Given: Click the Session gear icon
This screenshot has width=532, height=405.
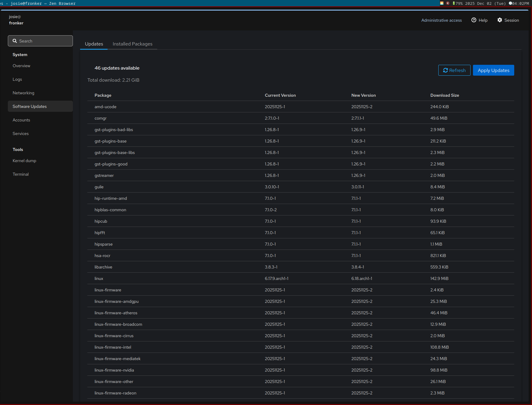Looking at the screenshot, I should point(500,20).
